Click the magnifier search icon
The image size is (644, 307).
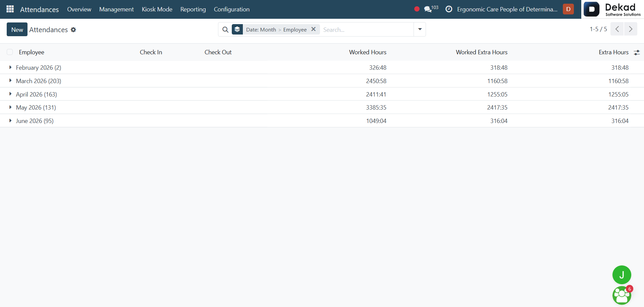pos(225,29)
